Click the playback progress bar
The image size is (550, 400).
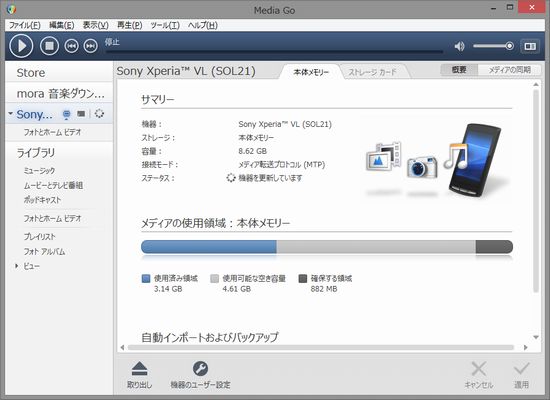[274, 52]
